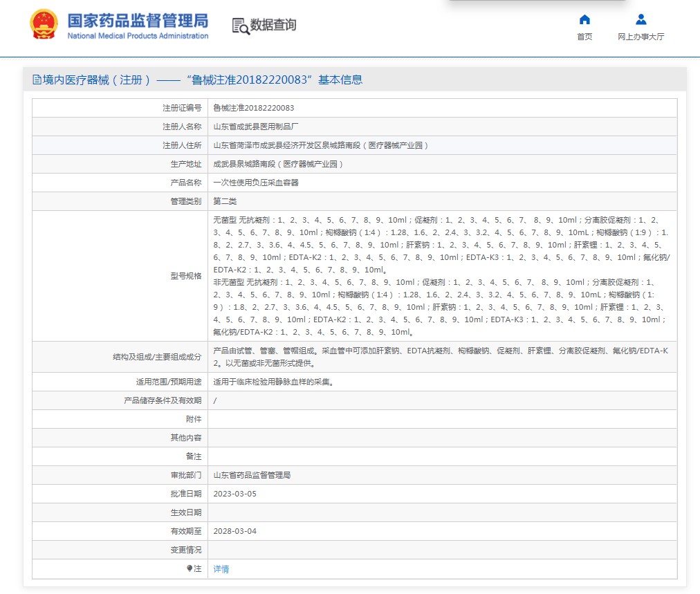Screen dimensions: 700x594
Task: Open the 首页 home icon
Action: pos(584,19)
